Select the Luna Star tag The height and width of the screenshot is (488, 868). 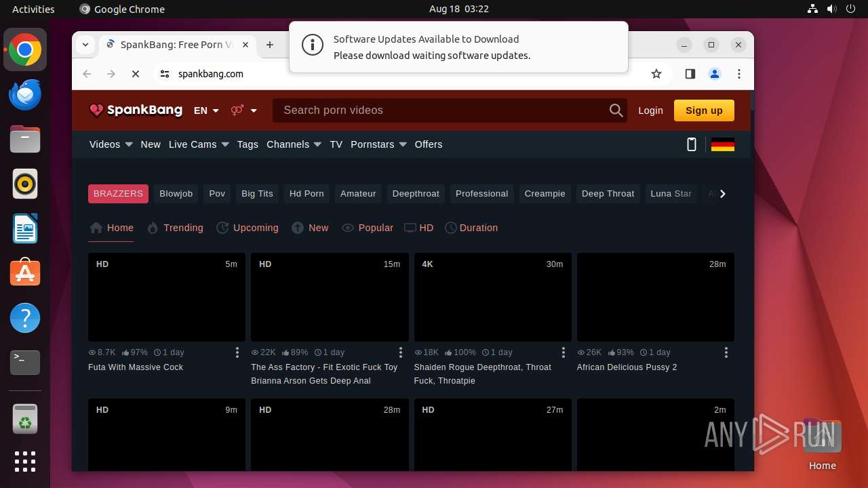(x=671, y=194)
